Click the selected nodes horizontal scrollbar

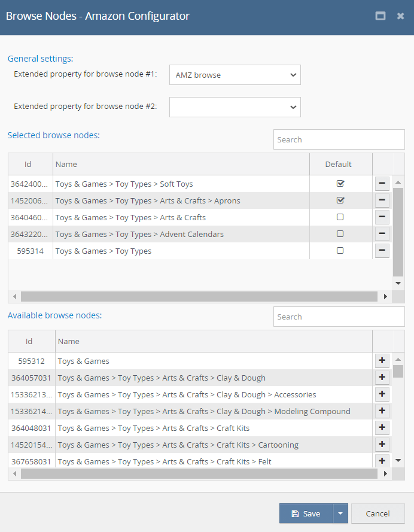tap(199, 297)
